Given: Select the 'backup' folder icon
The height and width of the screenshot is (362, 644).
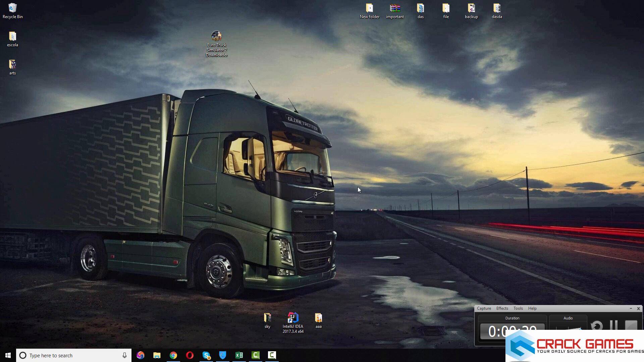Looking at the screenshot, I should 471,8.
